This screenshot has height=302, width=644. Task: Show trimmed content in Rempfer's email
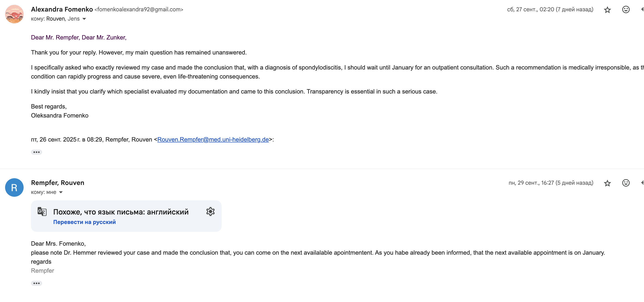pos(37,283)
